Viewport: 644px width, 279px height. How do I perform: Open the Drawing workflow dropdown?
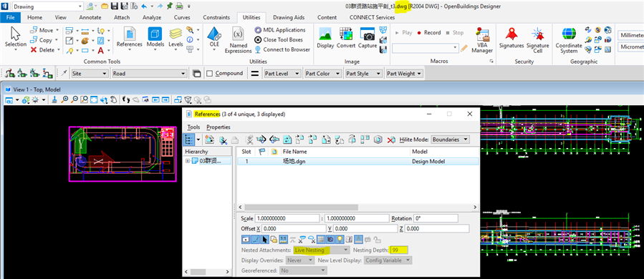[x=47, y=6]
